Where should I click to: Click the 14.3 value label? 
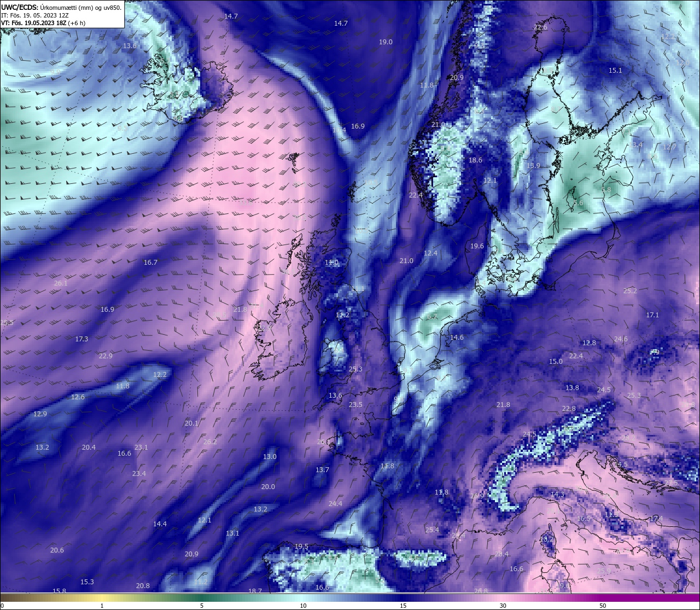point(557,495)
